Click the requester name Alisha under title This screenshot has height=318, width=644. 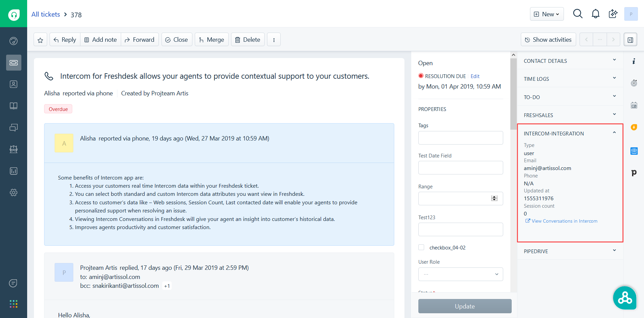[x=52, y=93]
